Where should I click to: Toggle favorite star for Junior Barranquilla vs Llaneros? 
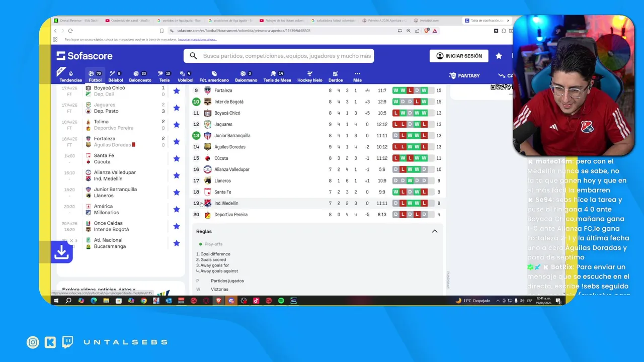pyautogui.click(x=176, y=193)
